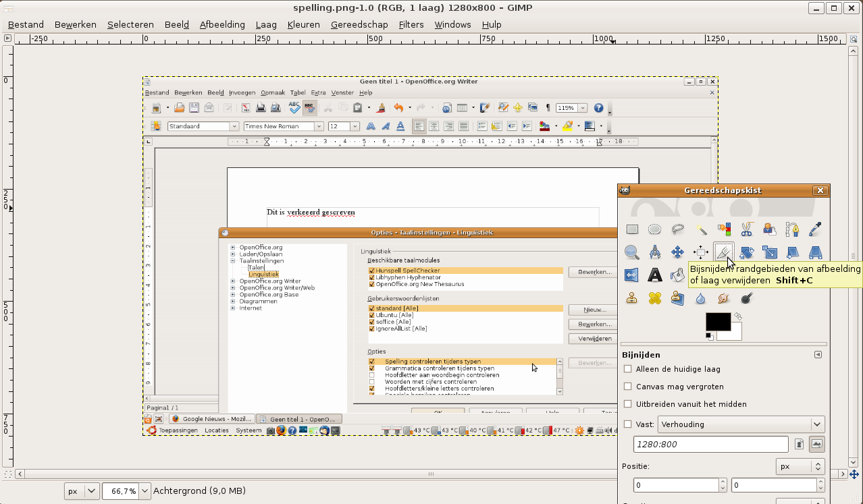Select the Select by Color tool
Screen dimensions: 863x504
[x=724, y=229]
